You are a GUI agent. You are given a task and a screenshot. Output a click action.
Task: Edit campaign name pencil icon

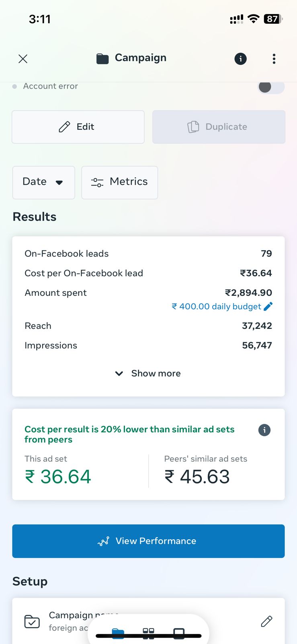click(266, 621)
